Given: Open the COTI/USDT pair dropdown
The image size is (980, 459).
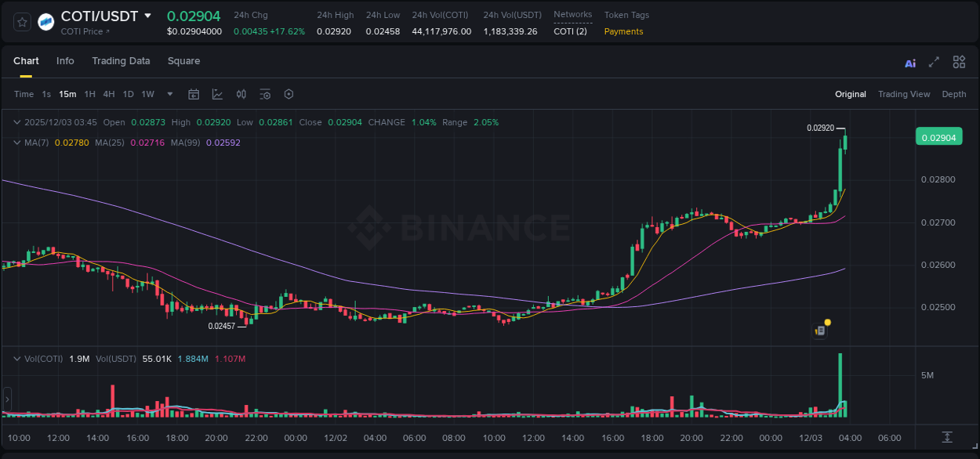Looking at the screenshot, I should (149, 16).
